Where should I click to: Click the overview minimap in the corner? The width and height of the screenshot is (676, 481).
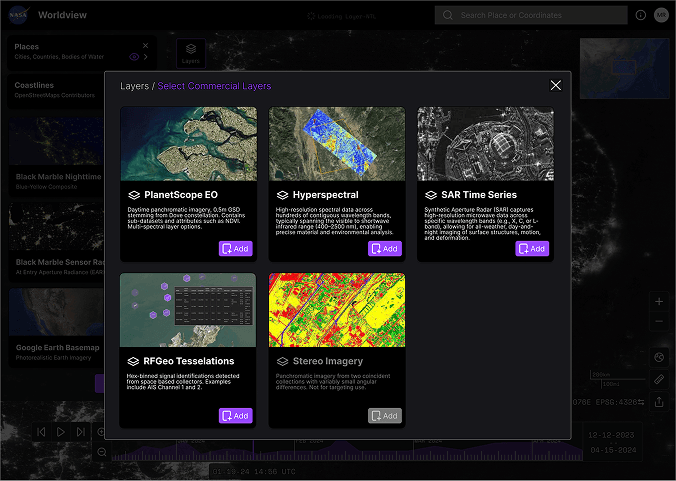[624, 69]
